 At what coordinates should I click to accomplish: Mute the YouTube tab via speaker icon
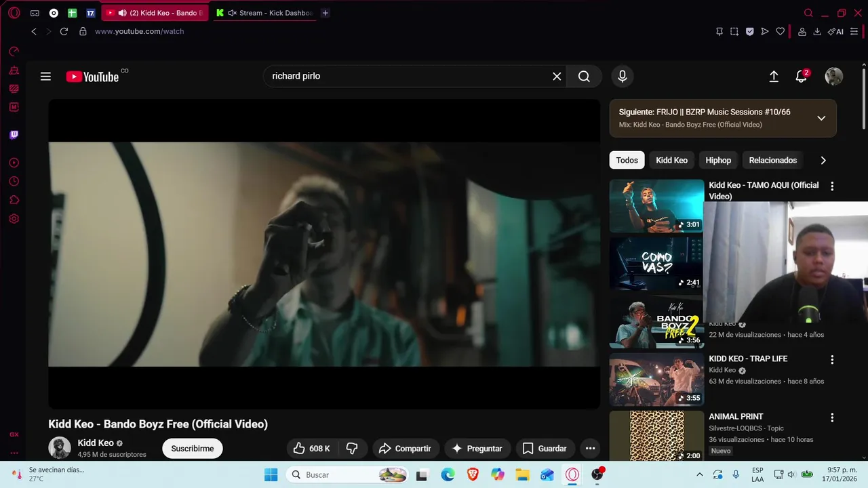click(x=122, y=13)
